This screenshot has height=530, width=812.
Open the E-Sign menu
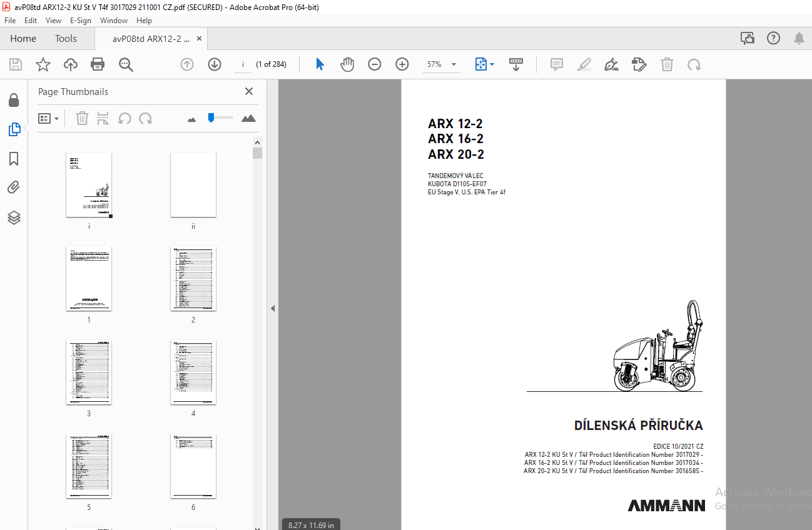81,21
